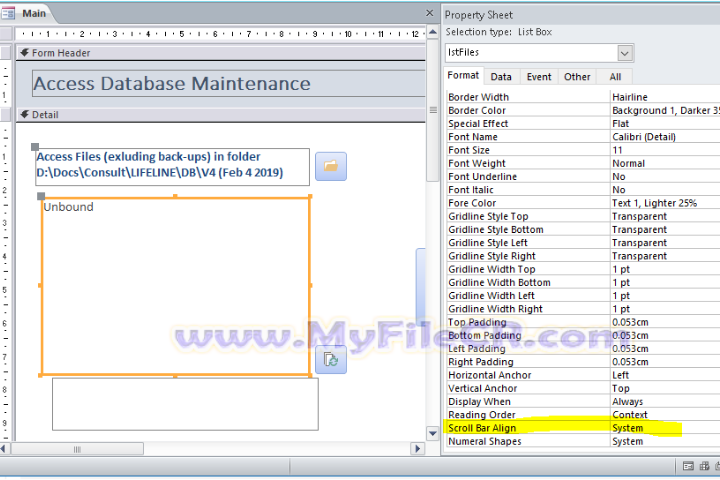Screen dimensions: 720x480
Task: Click the Gridline Style Top value
Action: (x=665, y=216)
